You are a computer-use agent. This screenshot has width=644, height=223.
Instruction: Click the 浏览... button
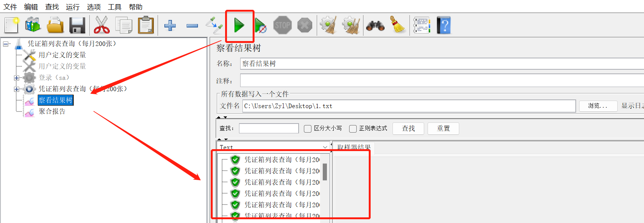(x=598, y=106)
